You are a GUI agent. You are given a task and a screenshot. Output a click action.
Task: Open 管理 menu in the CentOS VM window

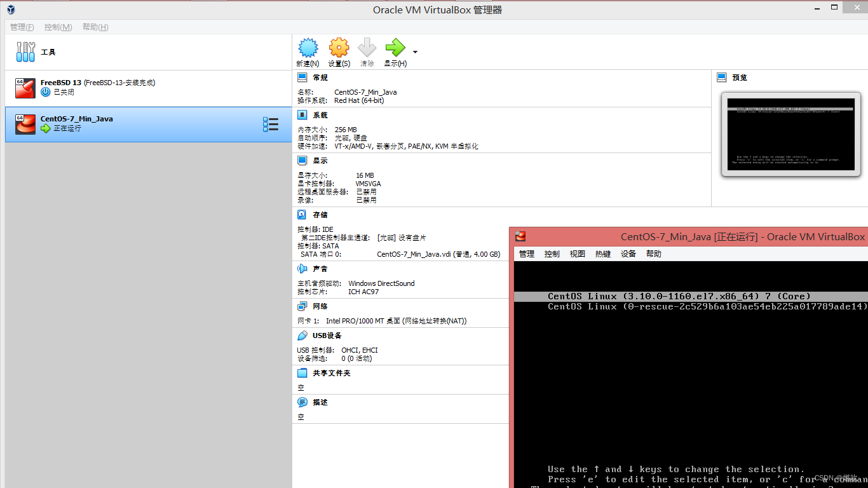(527, 254)
